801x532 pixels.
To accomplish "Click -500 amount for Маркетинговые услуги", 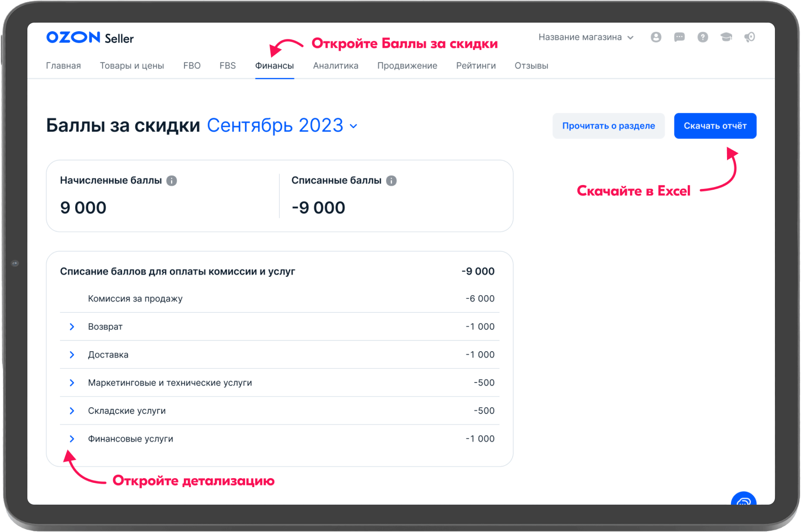I will click(x=484, y=383).
